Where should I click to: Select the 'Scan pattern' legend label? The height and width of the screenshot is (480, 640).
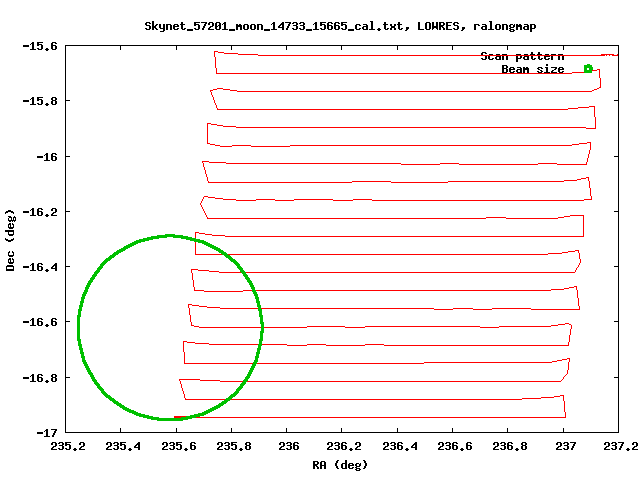522,56
